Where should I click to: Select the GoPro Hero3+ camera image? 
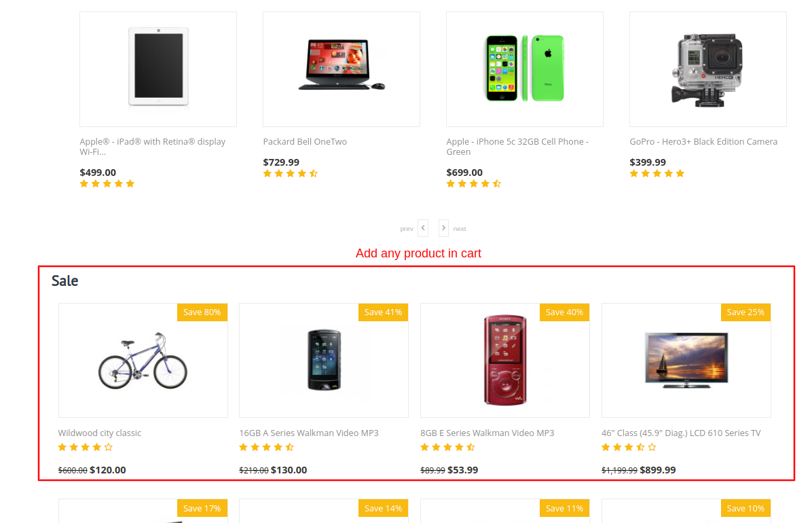tap(708, 68)
